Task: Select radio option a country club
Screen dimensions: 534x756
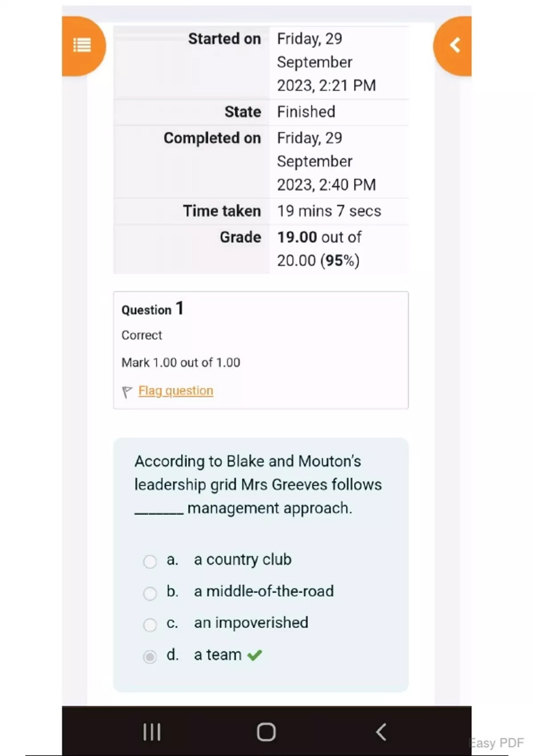Action: (150, 561)
